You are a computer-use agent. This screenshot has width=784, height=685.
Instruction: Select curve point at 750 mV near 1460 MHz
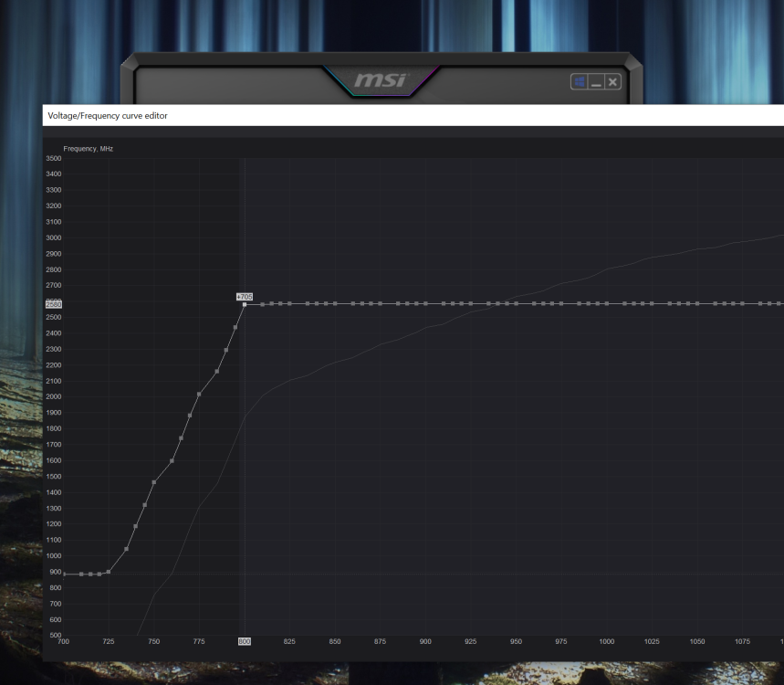154,482
